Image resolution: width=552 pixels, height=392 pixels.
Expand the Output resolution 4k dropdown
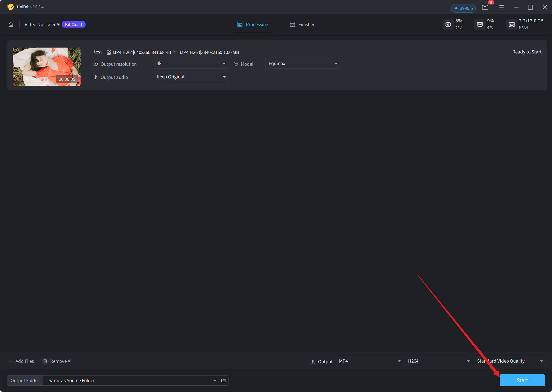pyautogui.click(x=191, y=64)
